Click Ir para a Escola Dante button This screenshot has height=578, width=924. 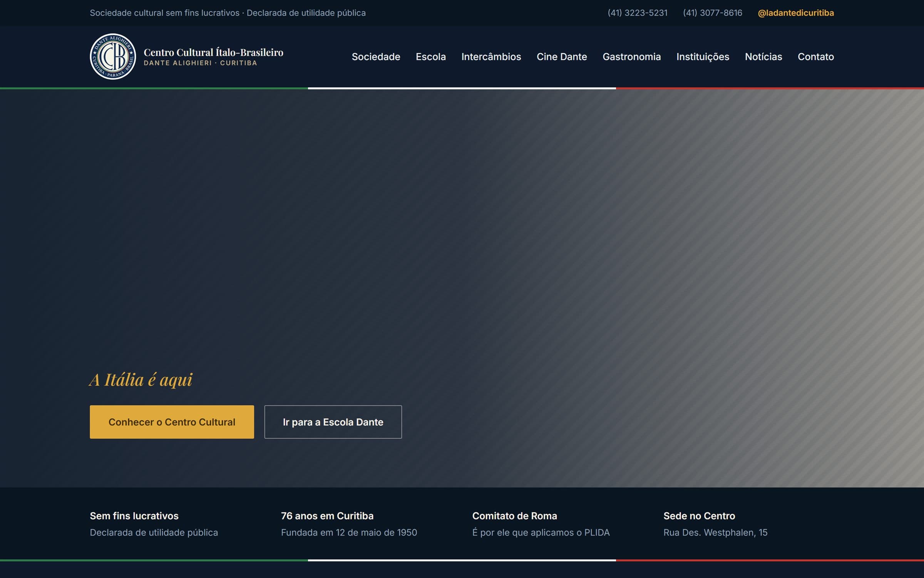coord(333,422)
